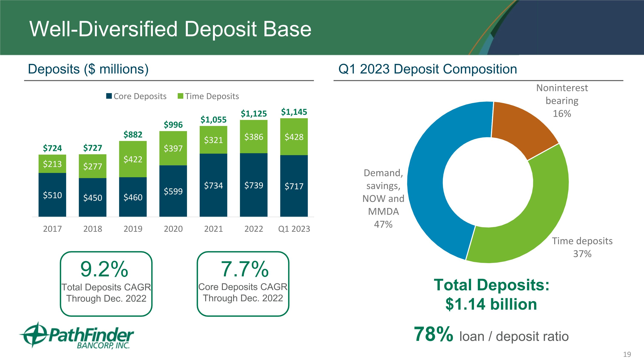Click the $510 core deposits bar for 2017
The width and height of the screenshot is (644, 362).
pyautogui.click(x=52, y=195)
